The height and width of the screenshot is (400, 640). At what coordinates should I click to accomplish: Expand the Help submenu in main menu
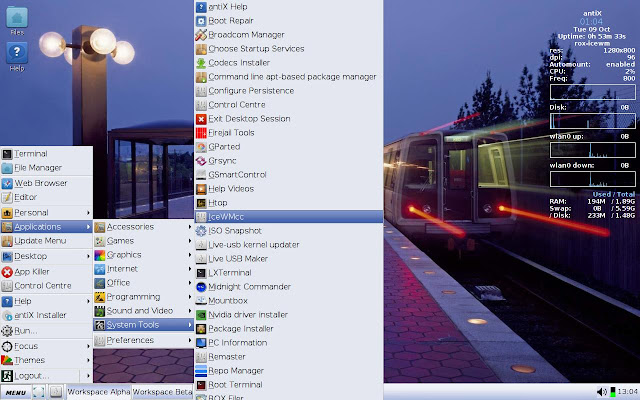click(47, 301)
